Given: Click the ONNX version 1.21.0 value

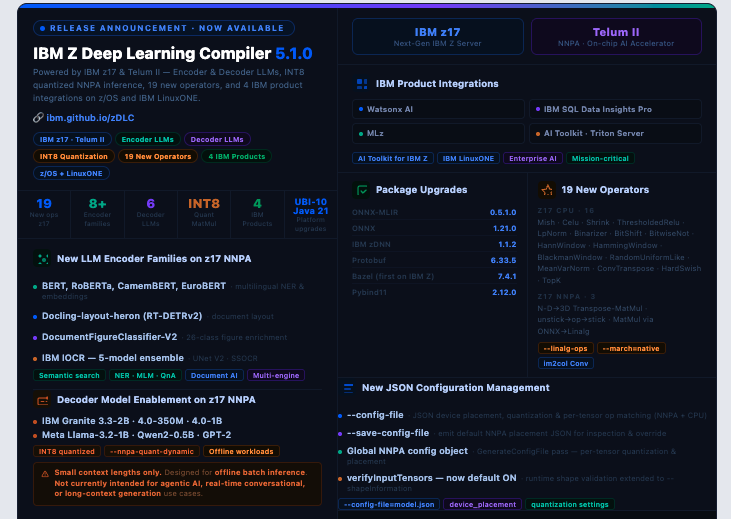Looking at the screenshot, I should click(504, 228).
